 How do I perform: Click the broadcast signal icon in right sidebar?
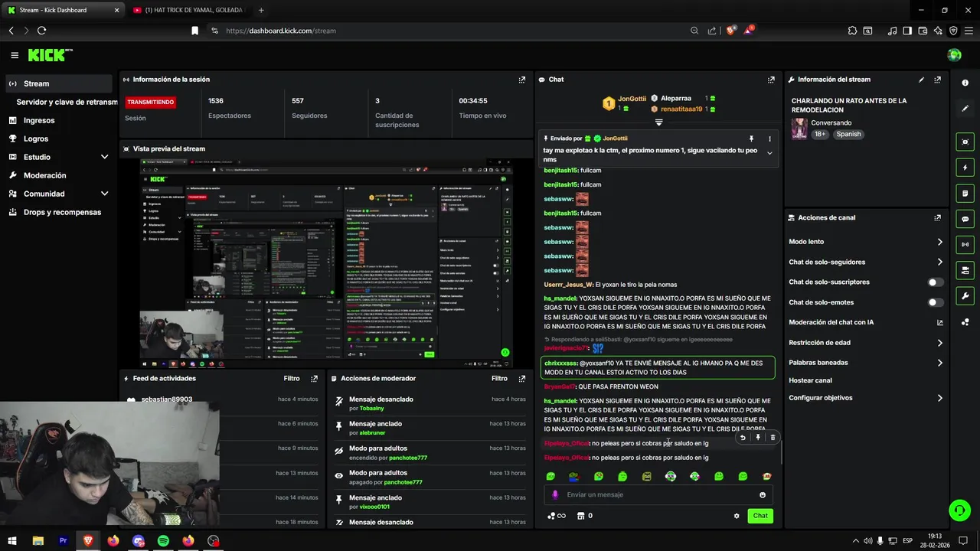click(965, 245)
